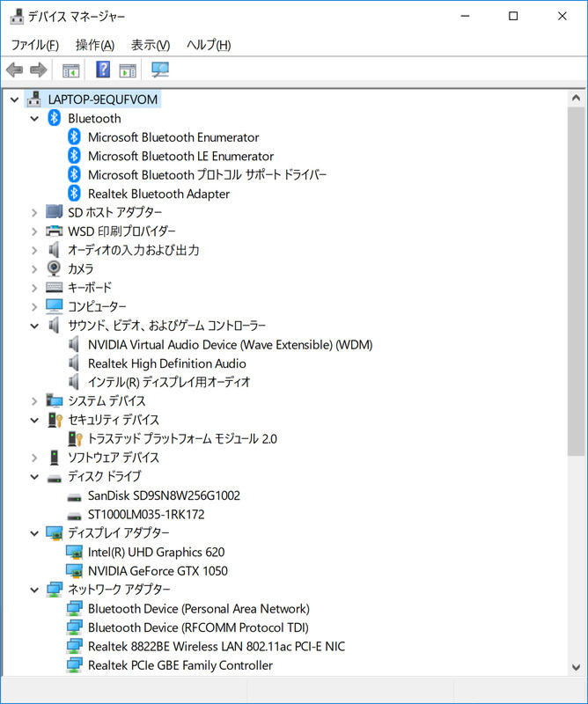Screen dimensions: 588x704
Task: Select NVIDIA Virtual Audio Device (Wave Extensible)
Action: point(230,344)
